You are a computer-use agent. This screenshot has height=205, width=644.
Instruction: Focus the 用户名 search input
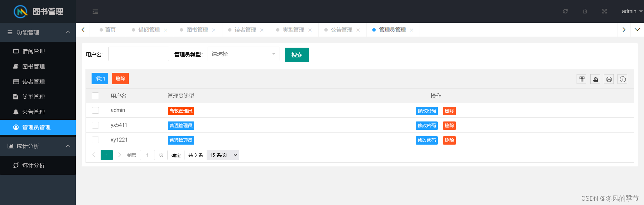[x=139, y=54]
